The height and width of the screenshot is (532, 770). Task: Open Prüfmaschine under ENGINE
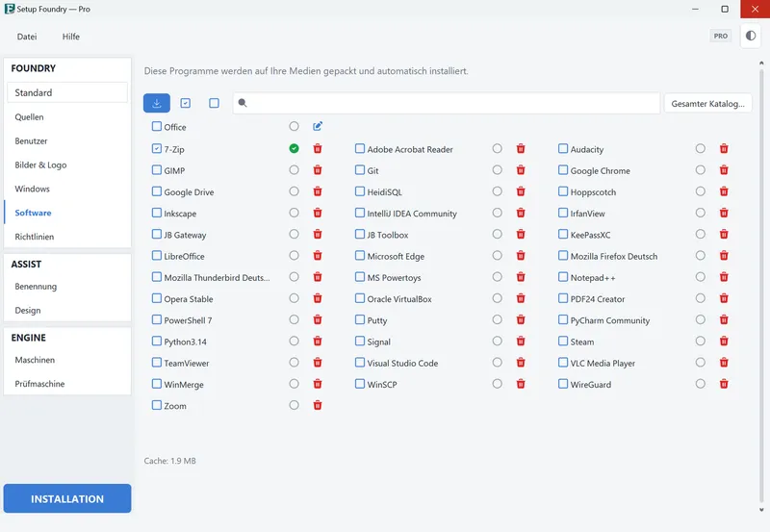tap(67, 384)
